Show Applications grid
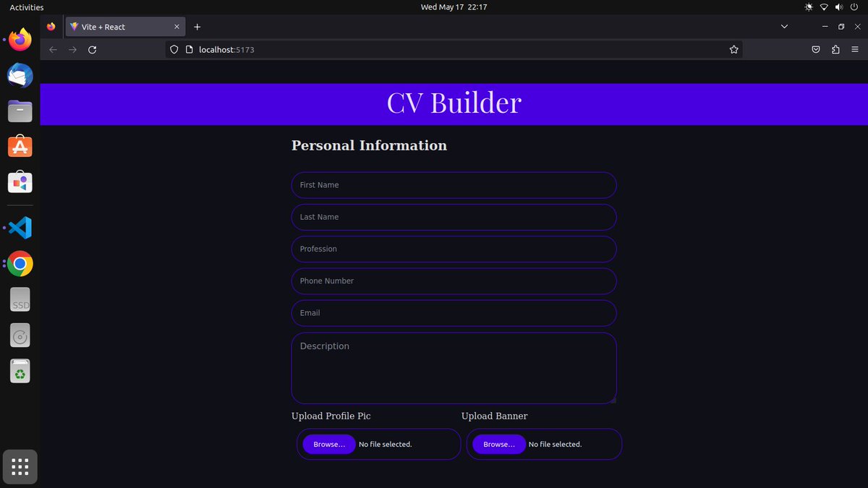Viewport: 868px width, 488px height. coord(20,467)
